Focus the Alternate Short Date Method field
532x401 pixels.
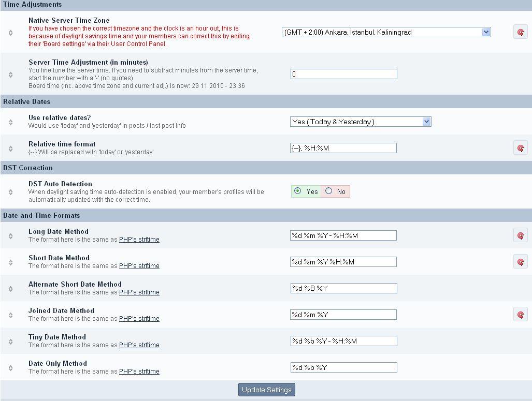tap(343, 288)
